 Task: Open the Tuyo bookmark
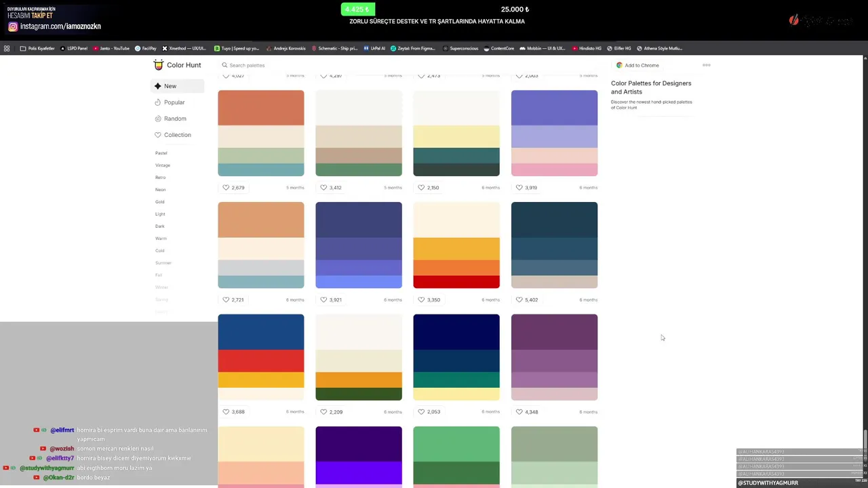tap(237, 48)
